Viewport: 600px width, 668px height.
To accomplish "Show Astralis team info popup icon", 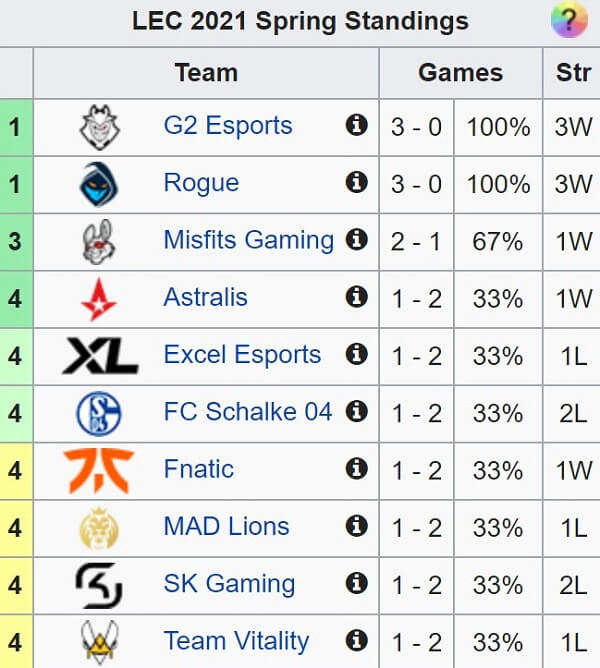I will tap(357, 297).
